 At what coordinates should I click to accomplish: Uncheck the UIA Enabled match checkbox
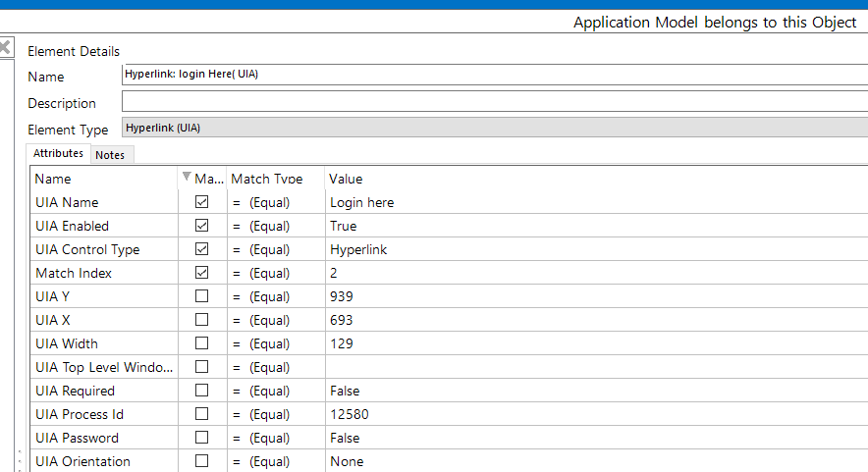coord(202,226)
